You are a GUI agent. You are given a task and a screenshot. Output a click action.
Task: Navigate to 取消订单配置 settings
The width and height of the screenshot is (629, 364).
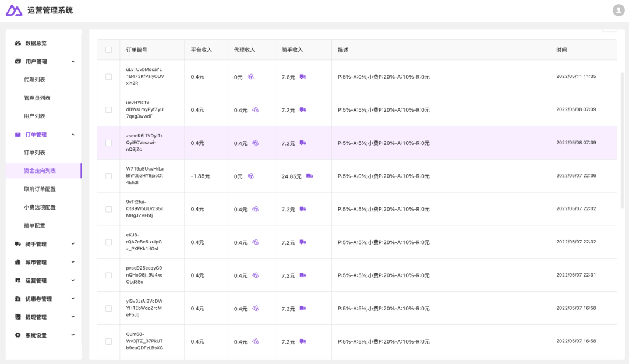pyautogui.click(x=40, y=189)
